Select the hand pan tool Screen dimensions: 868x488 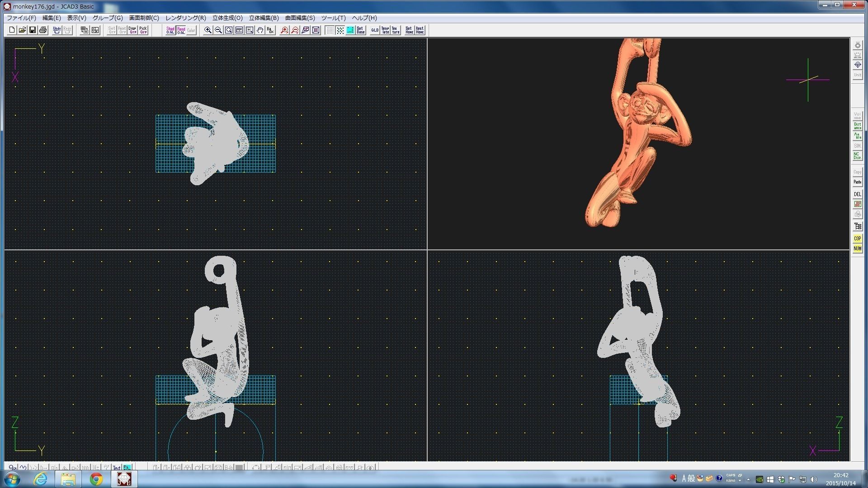click(260, 30)
